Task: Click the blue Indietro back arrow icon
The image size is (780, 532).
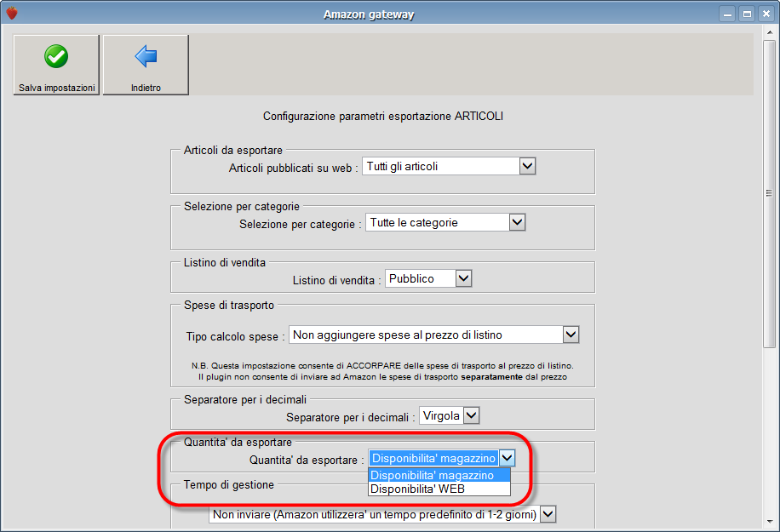Action: point(146,56)
